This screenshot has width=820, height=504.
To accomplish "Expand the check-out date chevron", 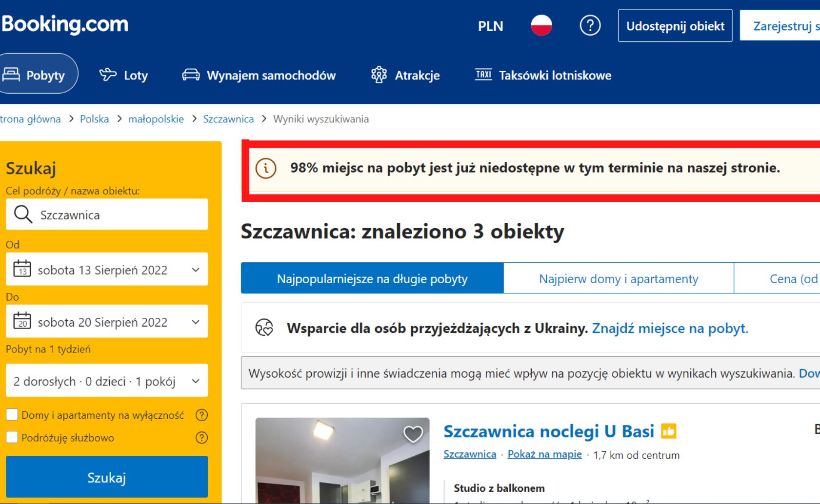I will tap(196, 322).
